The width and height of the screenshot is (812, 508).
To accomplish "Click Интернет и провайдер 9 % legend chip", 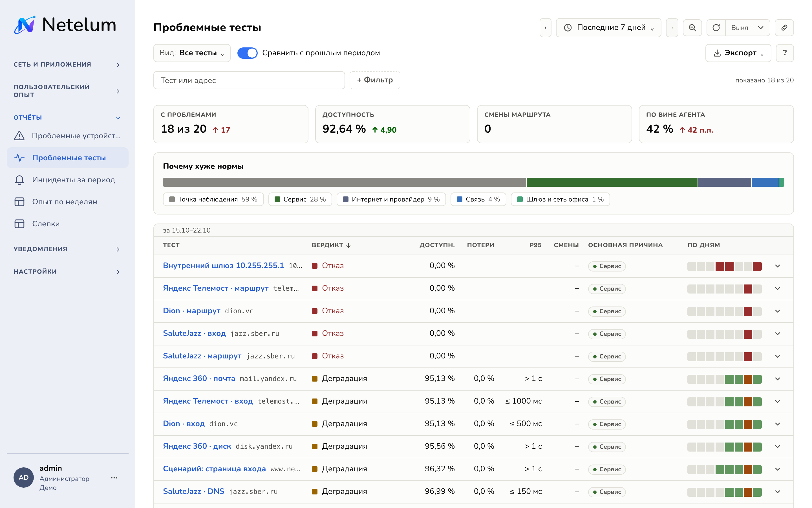I will tap(391, 199).
